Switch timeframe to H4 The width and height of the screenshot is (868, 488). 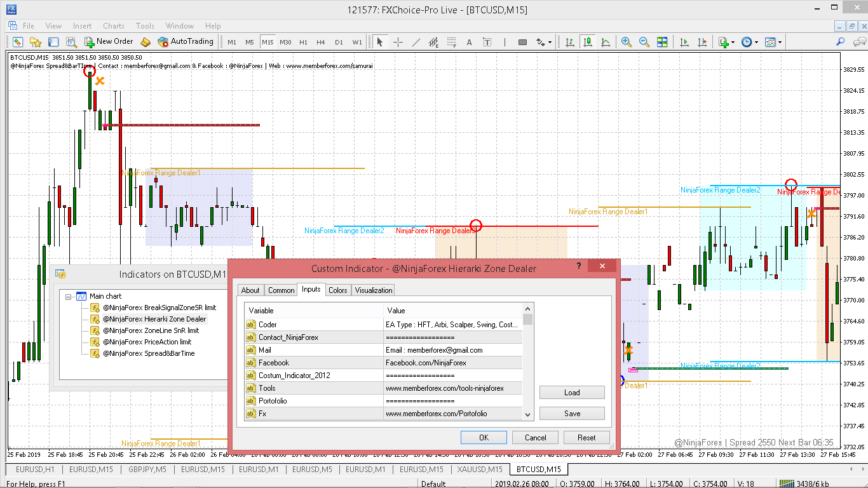pos(321,43)
